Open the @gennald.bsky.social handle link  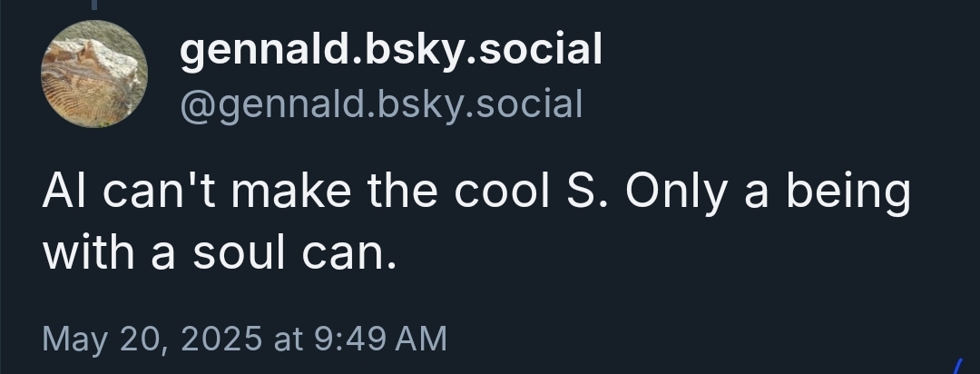click(x=381, y=104)
